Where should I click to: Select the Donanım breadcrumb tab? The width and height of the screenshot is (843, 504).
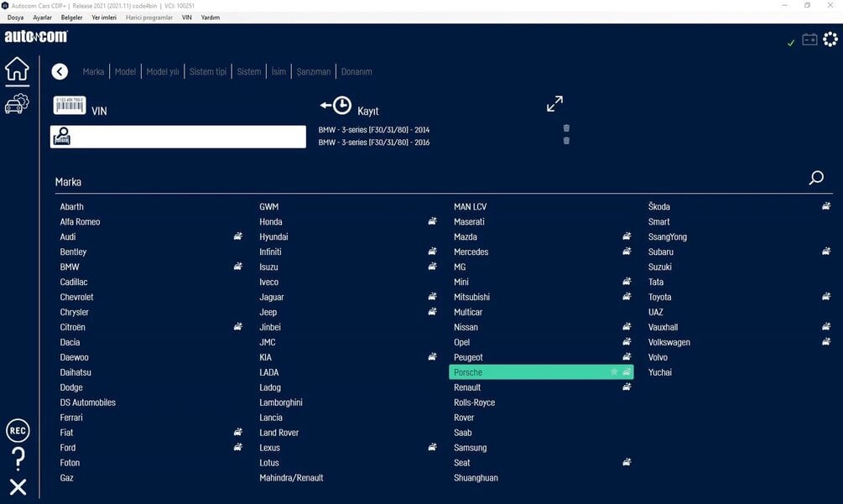pyautogui.click(x=356, y=71)
